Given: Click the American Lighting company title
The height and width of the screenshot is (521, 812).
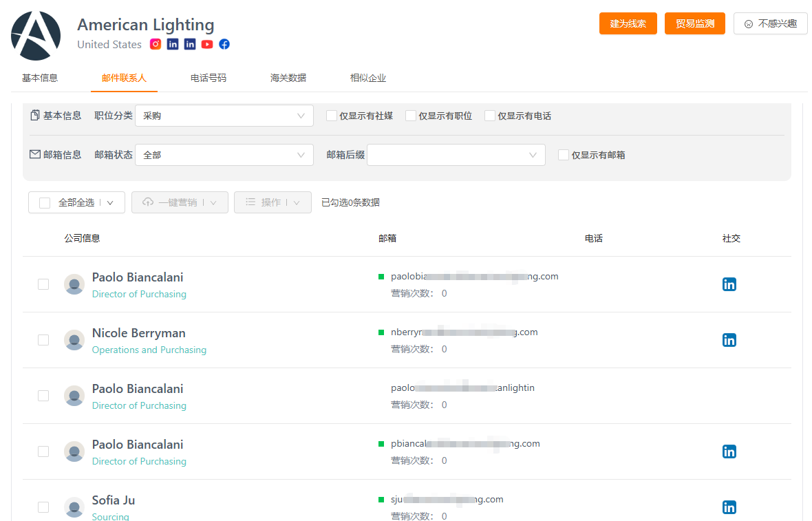Looking at the screenshot, I should (x=145, y=25).
